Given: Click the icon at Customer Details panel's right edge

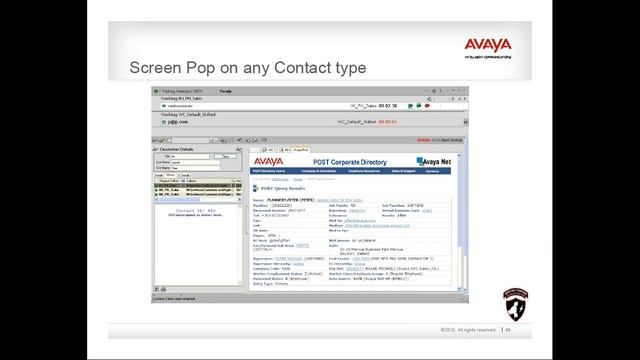Looking at the screenshot, I should [x=239, y=149].
